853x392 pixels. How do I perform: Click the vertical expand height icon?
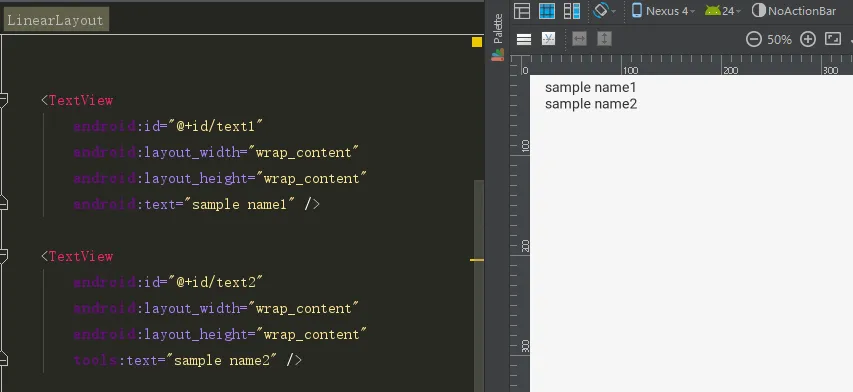pyautogui.click(x=604, y=39)
